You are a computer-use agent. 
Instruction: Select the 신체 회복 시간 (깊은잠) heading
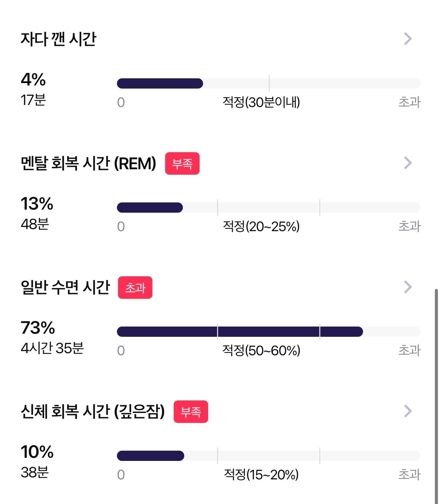click(x=93, y=411)
